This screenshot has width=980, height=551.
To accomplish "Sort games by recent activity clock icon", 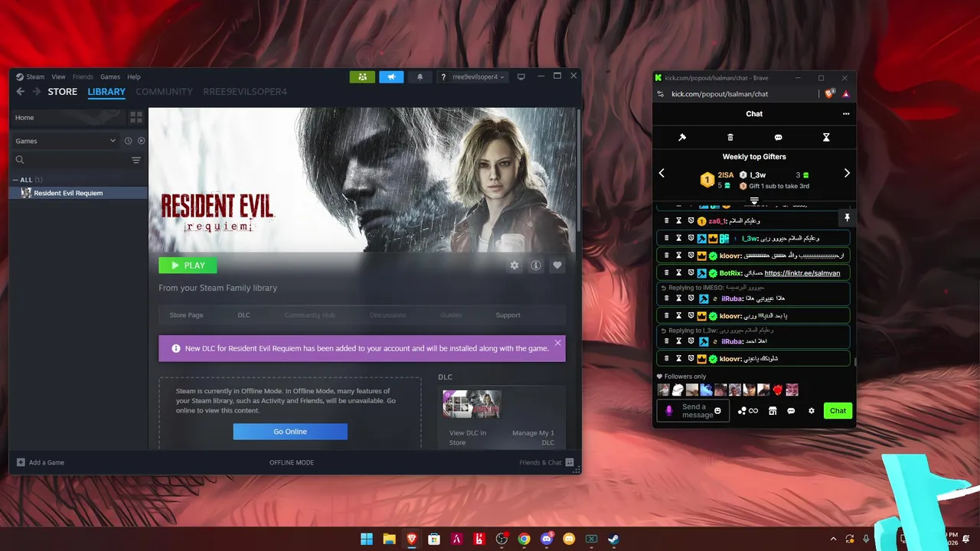I will click(129, 141).
